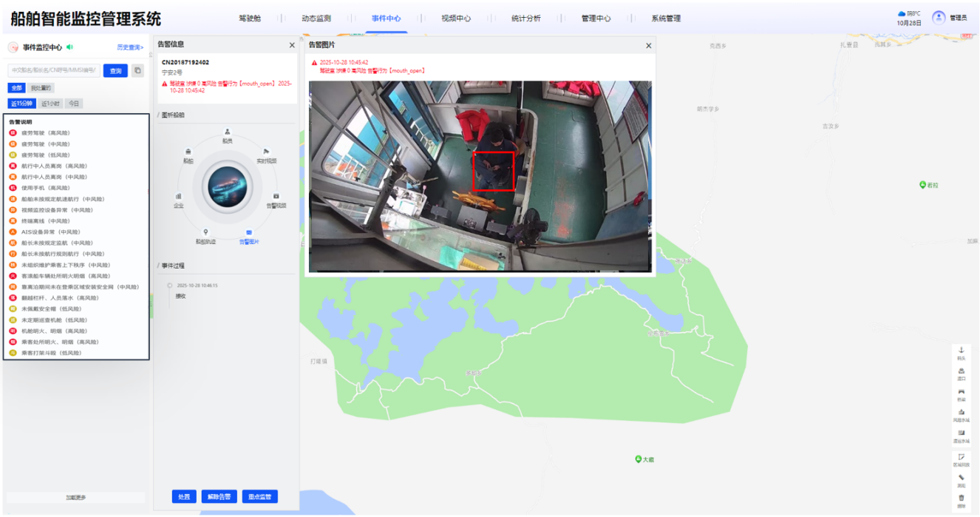Select the 码头 anchor map tool
The height and width of the screenshot is (517, 980).
click(x=961, y=351)
